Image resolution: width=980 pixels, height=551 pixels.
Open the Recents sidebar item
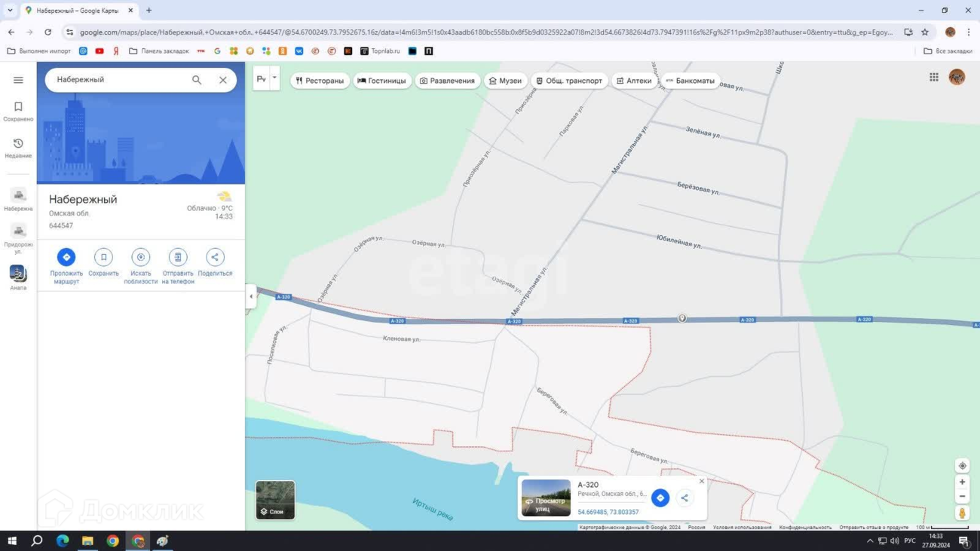18,148
